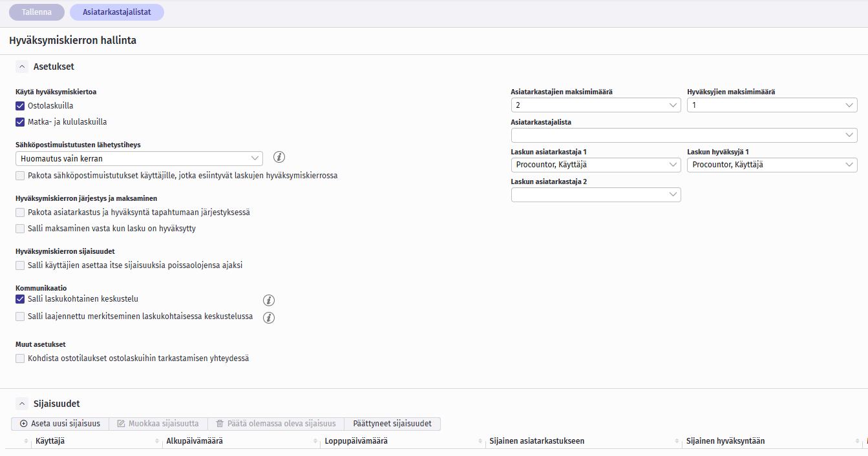Uncheck Matka- ja kululaskuilla checkbox
The height and width of the screenshot is (456, 868).
(20, 122)
